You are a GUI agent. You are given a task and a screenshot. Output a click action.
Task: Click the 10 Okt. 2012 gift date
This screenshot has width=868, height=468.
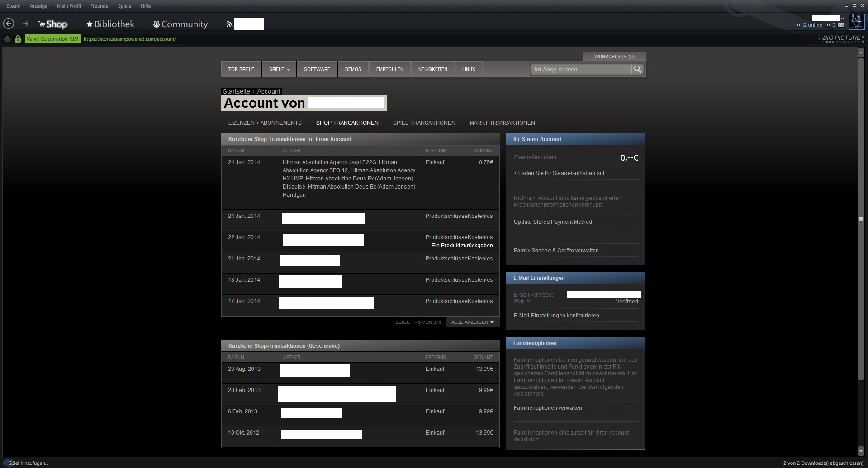[244, 433]
